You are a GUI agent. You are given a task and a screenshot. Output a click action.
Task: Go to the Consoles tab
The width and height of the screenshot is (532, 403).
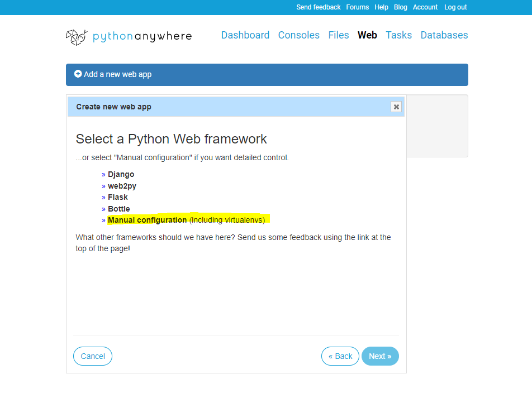(299, 35)
